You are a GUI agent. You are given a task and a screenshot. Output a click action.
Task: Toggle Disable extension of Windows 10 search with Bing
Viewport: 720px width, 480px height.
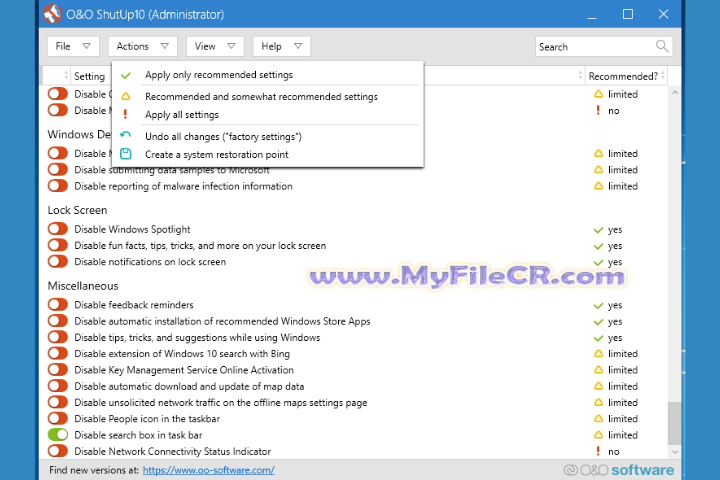pyautogui.click(x=58, y=353)
